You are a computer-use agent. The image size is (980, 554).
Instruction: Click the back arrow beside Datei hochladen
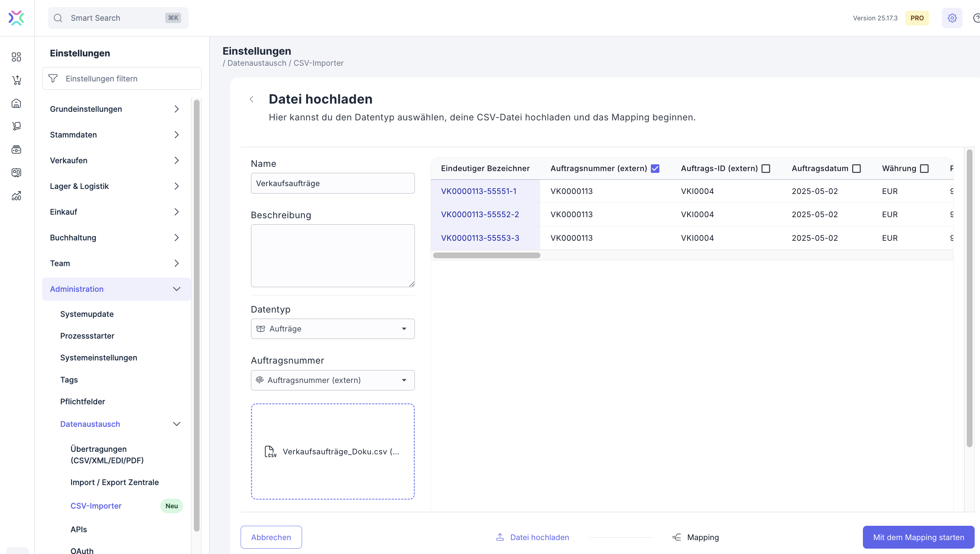pos(251,99)
